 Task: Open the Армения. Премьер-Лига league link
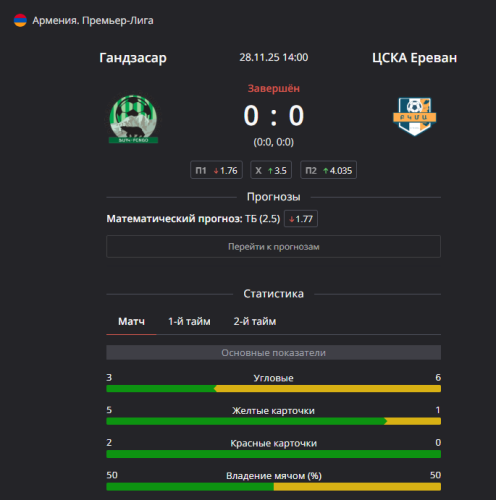(x=93, y=20)
